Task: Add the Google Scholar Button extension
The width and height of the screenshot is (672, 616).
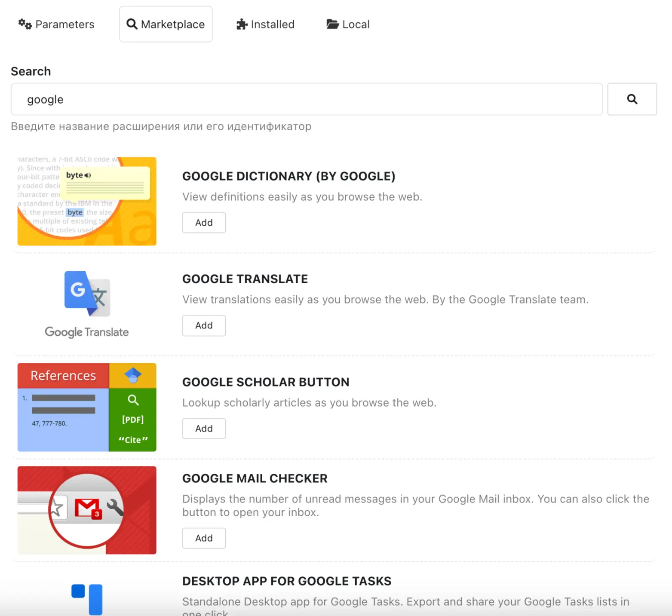Action: [x=204, y=429]
